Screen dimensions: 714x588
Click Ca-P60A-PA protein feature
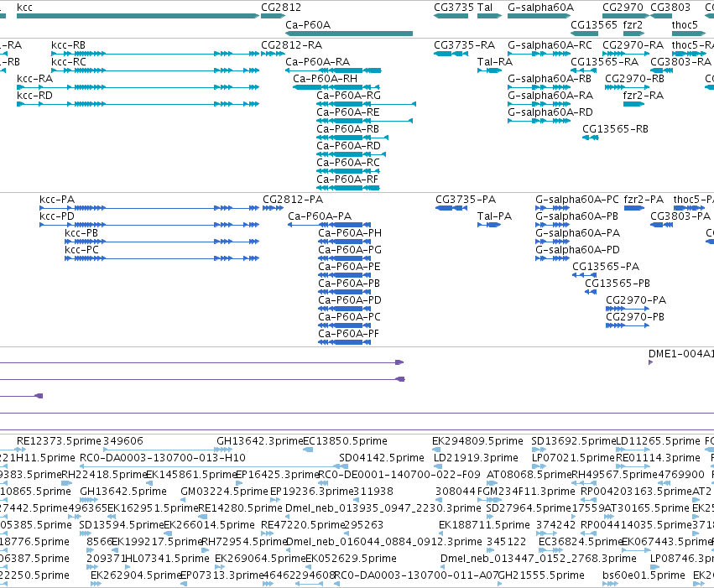click(x=329, y=225)
